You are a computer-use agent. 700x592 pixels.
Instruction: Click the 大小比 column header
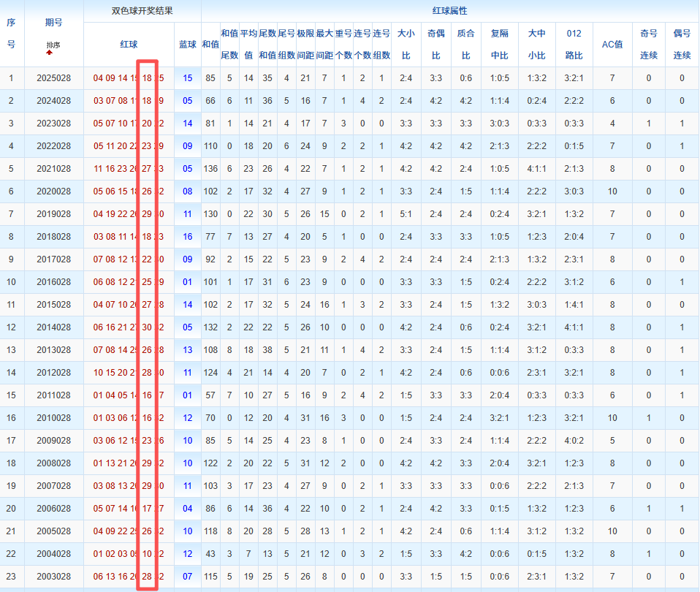point(406,45)
